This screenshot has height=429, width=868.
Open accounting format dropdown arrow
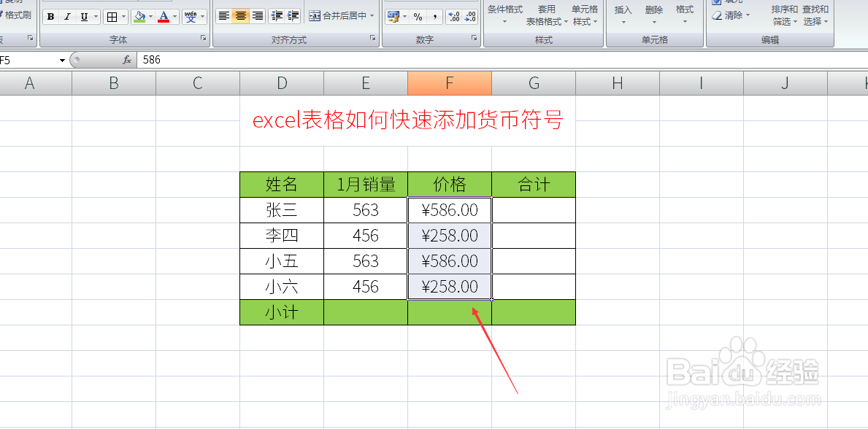tap(404, 17)
